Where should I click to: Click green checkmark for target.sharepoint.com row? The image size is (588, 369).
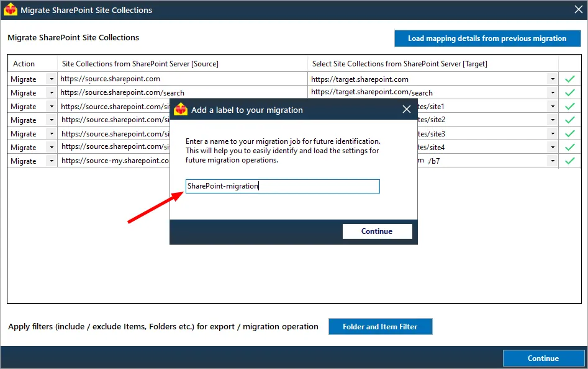point(570,79)
